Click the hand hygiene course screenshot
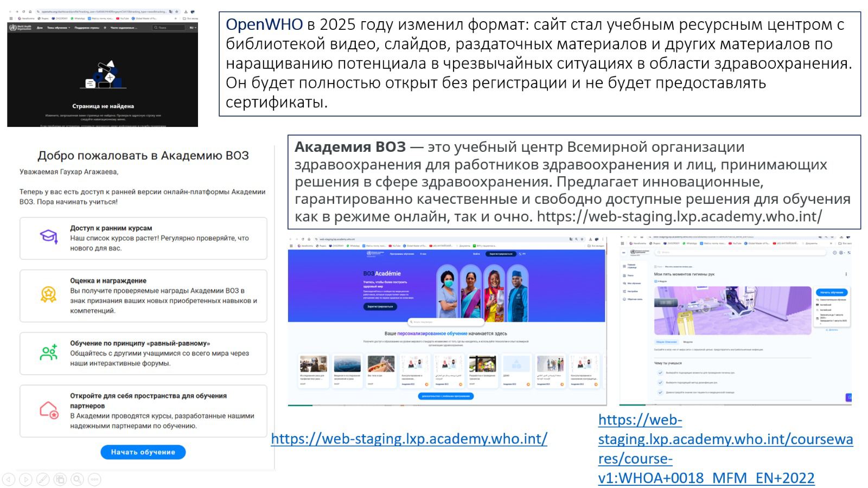868x488 pixels. [x=735, y=321]
